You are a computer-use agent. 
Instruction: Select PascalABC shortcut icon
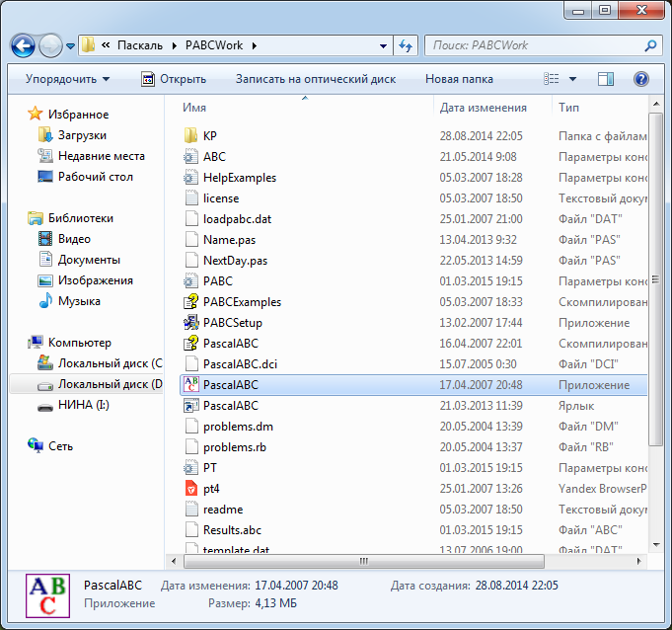click(190, 406)
